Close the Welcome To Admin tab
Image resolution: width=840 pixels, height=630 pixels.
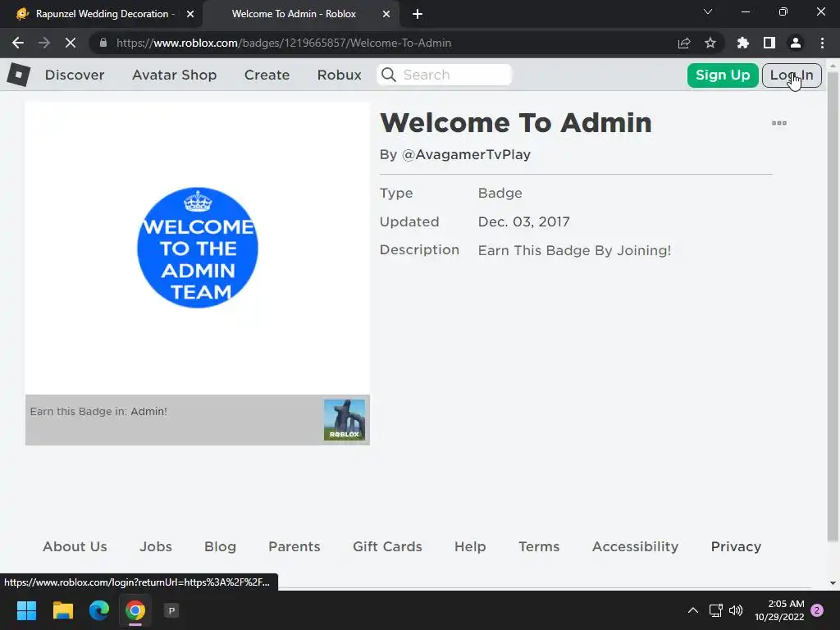coord(386,15)
